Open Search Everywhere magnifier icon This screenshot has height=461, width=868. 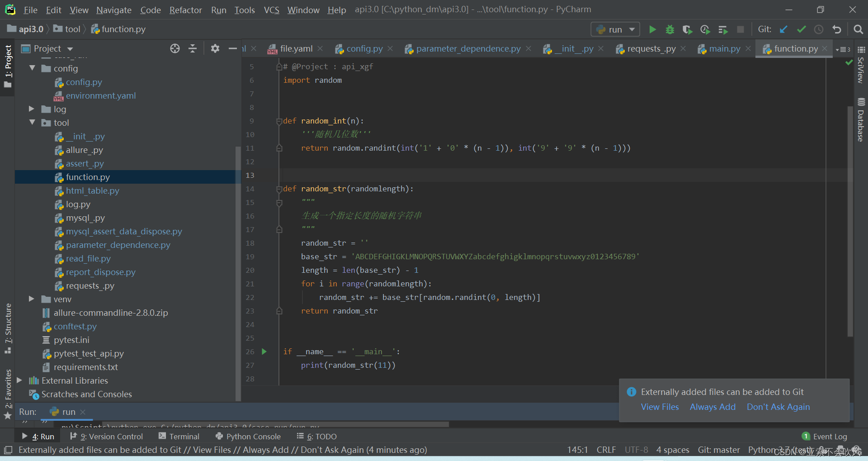pyautogui.click(x=858, y=29)
